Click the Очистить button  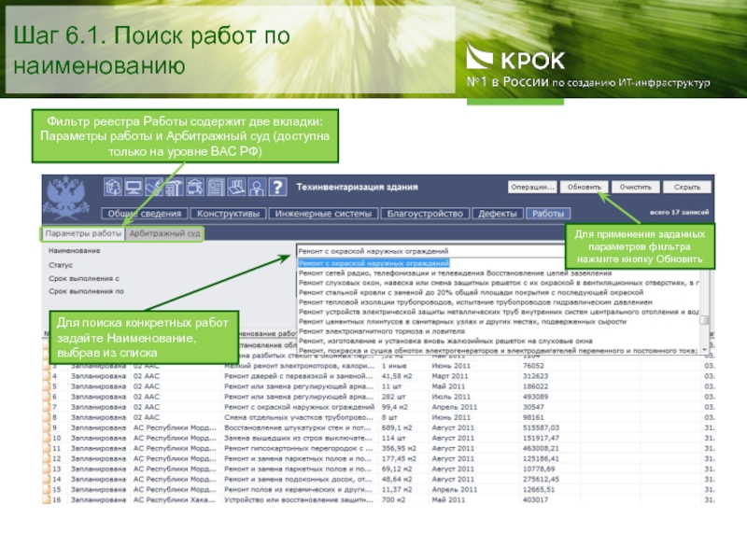[636, 188]
